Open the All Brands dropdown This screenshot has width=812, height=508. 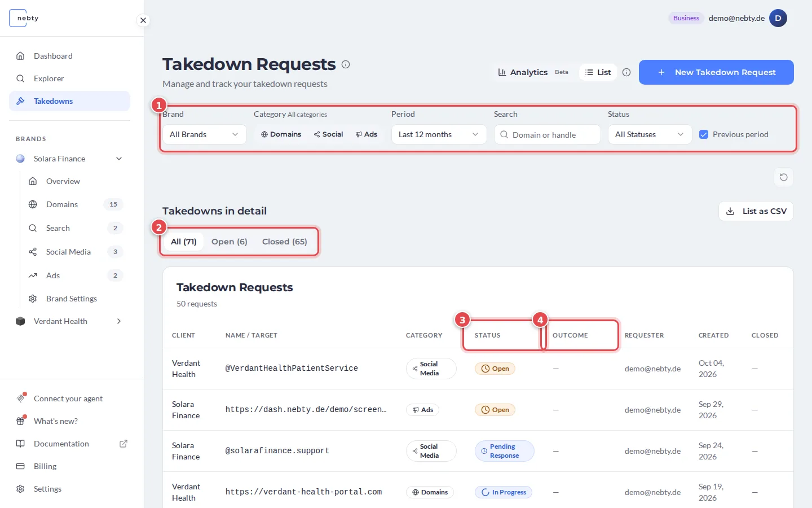[x=204, y=134]
